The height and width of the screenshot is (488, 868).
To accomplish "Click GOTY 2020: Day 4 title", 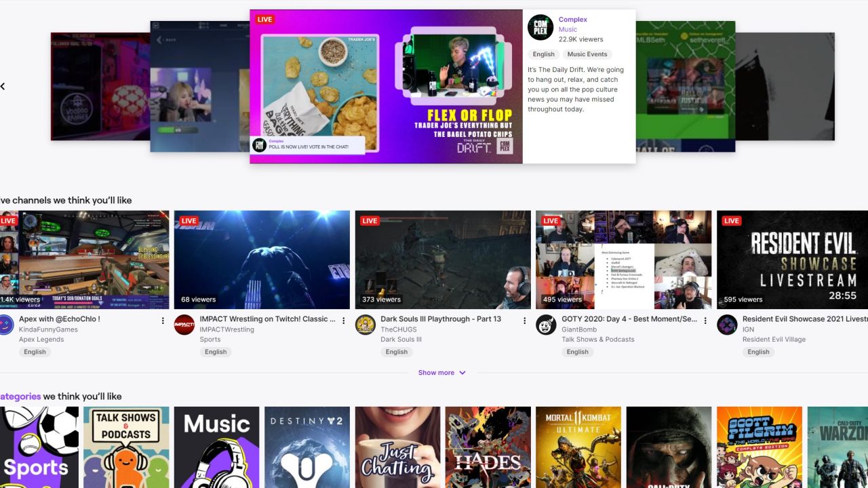I will pyautogui.click(x=629, y=319).
